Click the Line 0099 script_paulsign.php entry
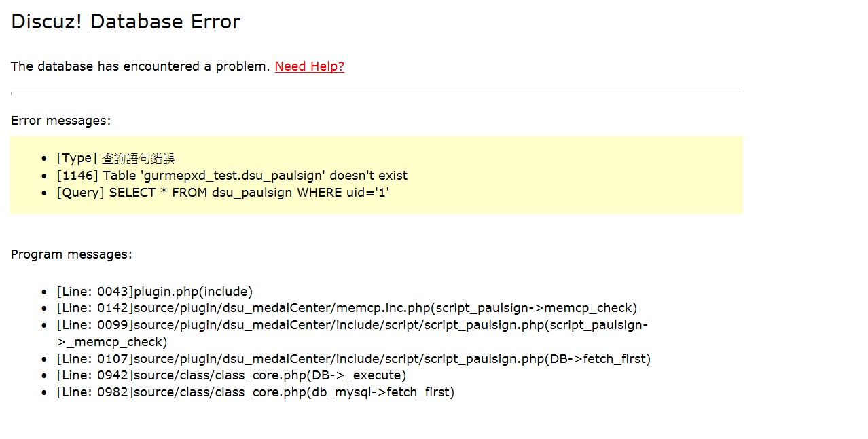Screen dimensions: 868x439 [352, 333]
